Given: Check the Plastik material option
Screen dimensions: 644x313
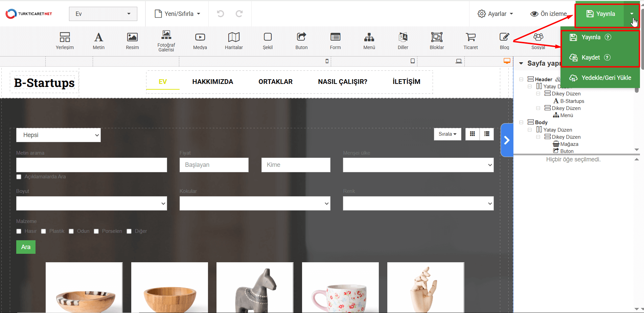Looking at the screenshot, I should coord(44,231).
